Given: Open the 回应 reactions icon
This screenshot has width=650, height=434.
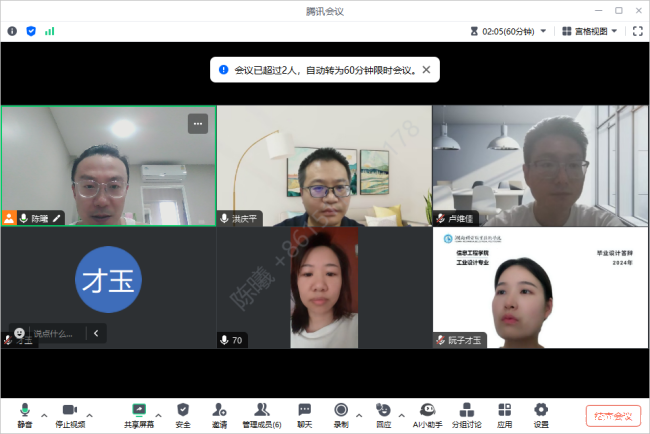Looking at the screenshot, I should click(x=383, y=414).
